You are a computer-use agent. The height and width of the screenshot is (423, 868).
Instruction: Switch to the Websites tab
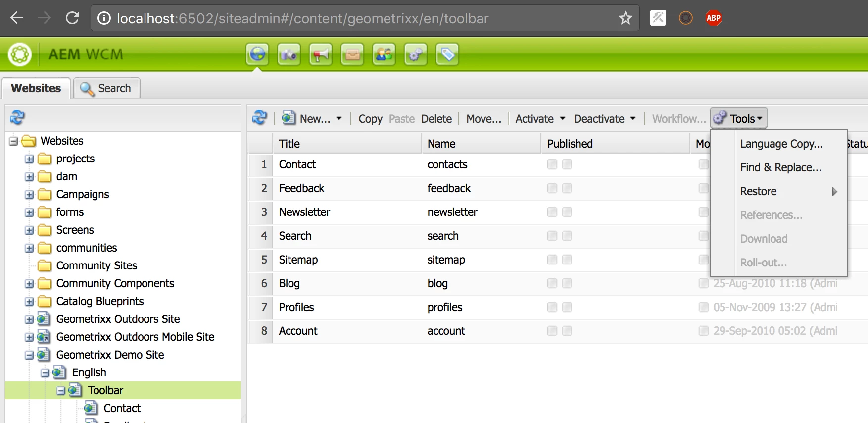36,88
